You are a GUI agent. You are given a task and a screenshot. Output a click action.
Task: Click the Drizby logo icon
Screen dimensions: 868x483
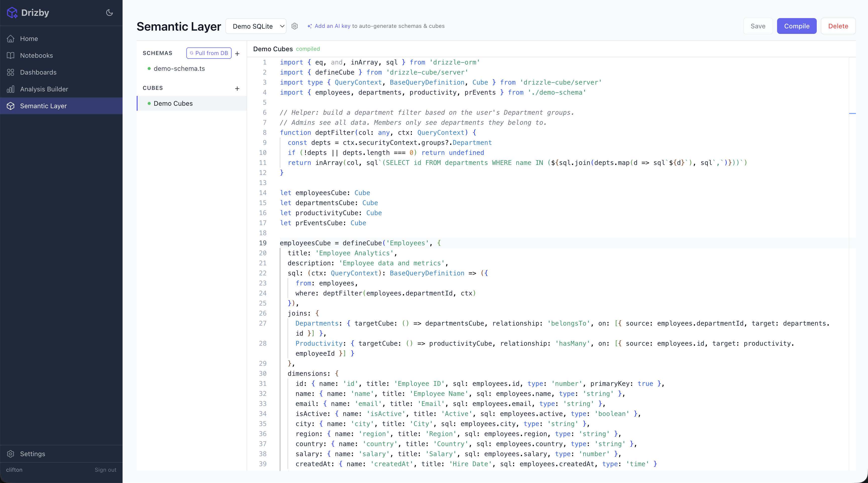(x=12, y=13)
